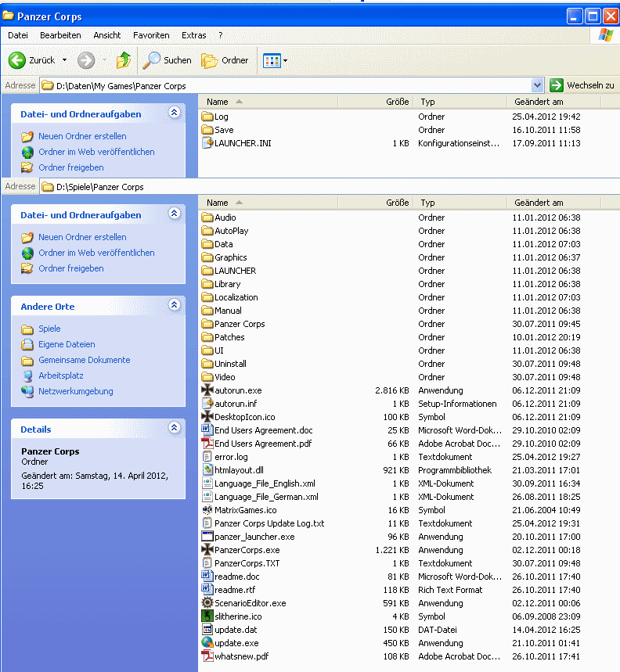Viewport: 620px width, 672px height.
Task: Select update.dat file icon
Action: click(207, 630)
